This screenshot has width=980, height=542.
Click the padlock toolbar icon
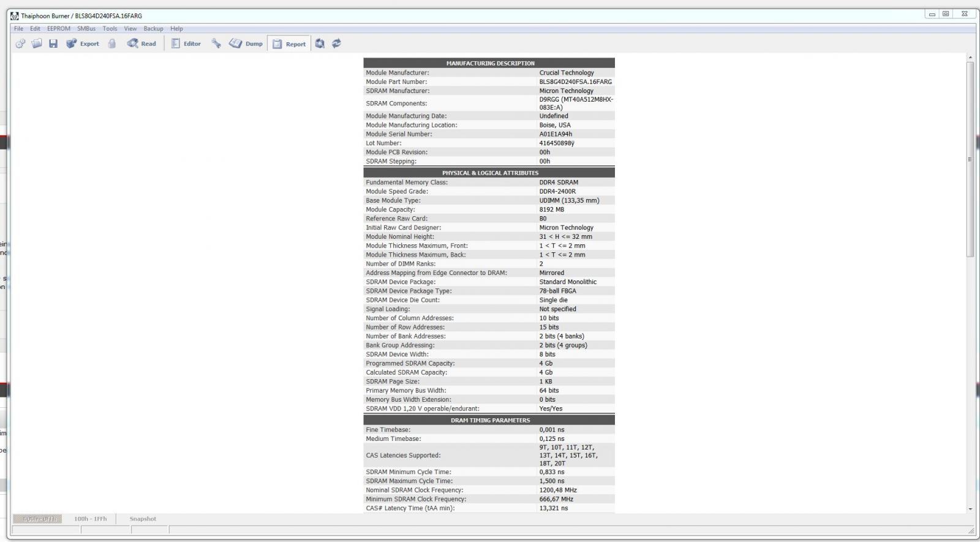(112, 43)
